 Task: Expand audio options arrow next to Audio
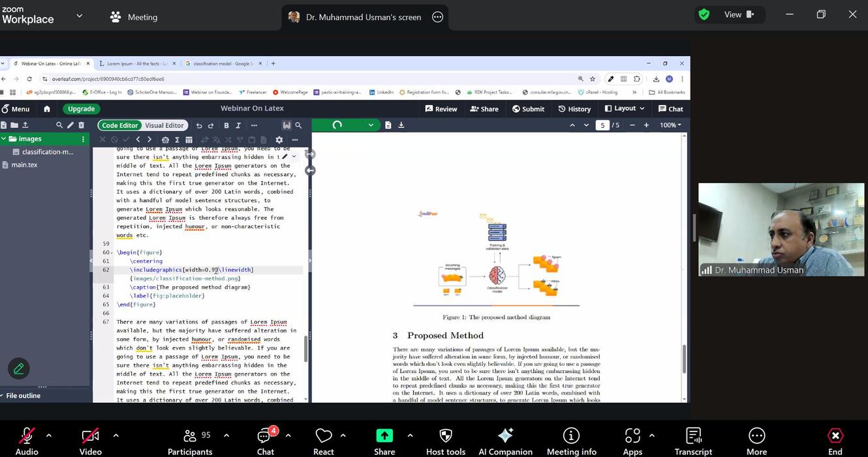[48, 435]
